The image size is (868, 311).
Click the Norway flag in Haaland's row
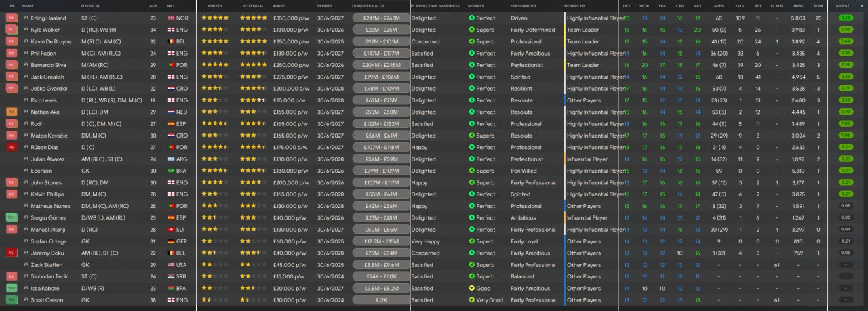[170, 18]
